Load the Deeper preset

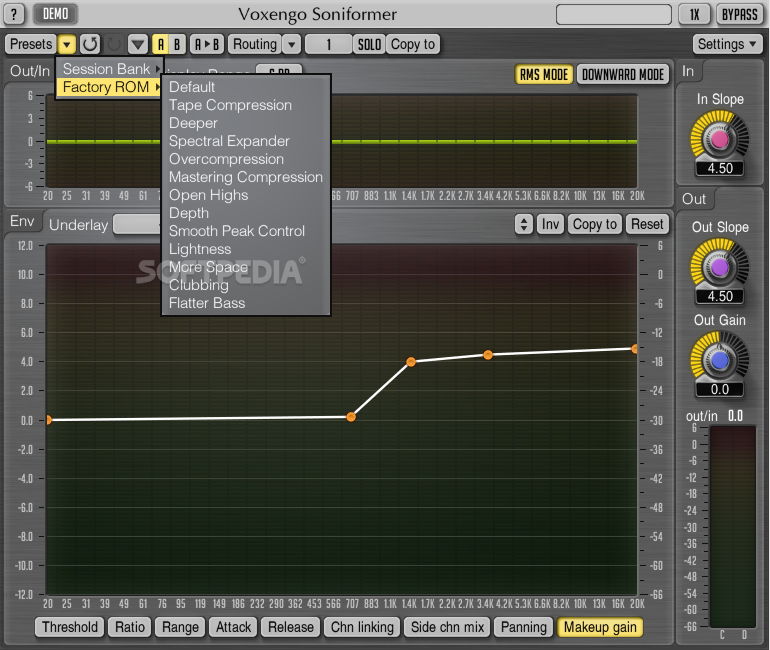coord(246,123)
